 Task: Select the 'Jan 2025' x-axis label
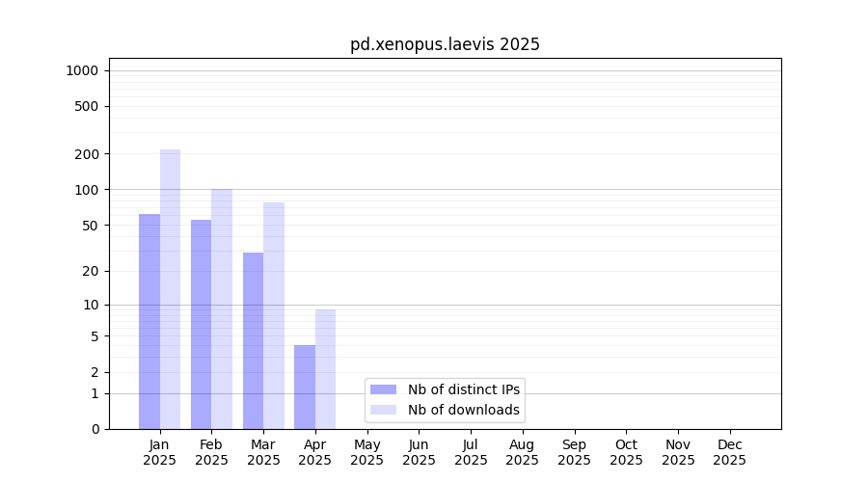click(x=160, y=452)
